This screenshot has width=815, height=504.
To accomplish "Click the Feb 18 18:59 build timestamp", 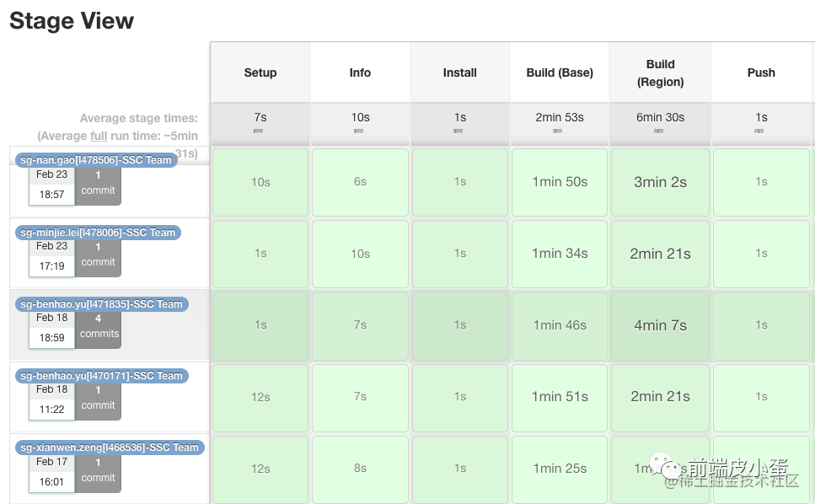I will (51, 328).
